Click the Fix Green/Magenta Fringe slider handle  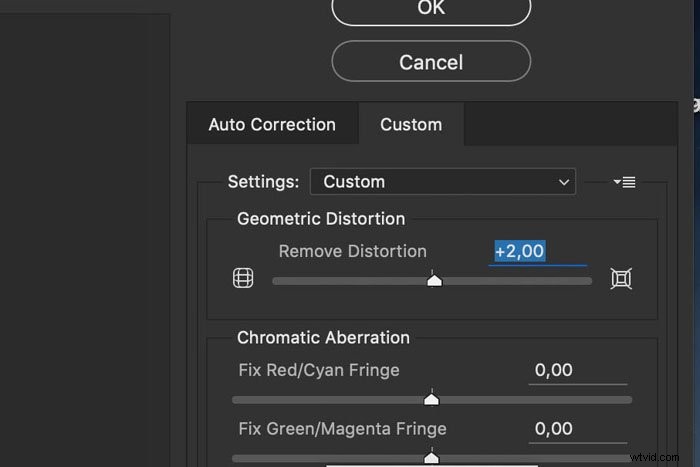point(431,458)
